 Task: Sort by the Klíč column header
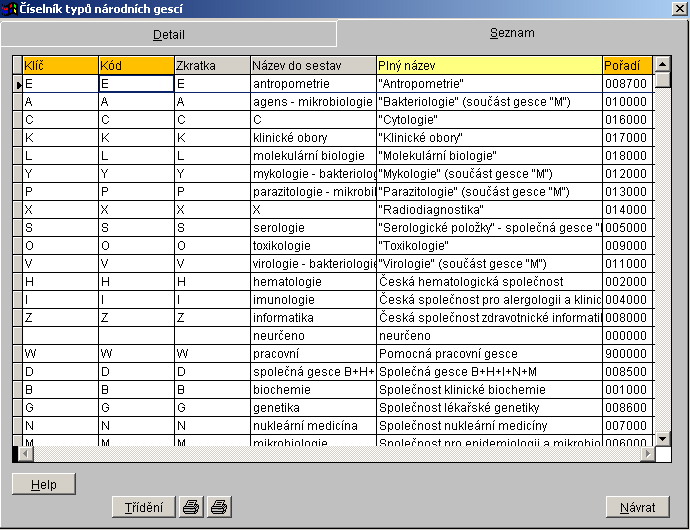pos(60,65)
